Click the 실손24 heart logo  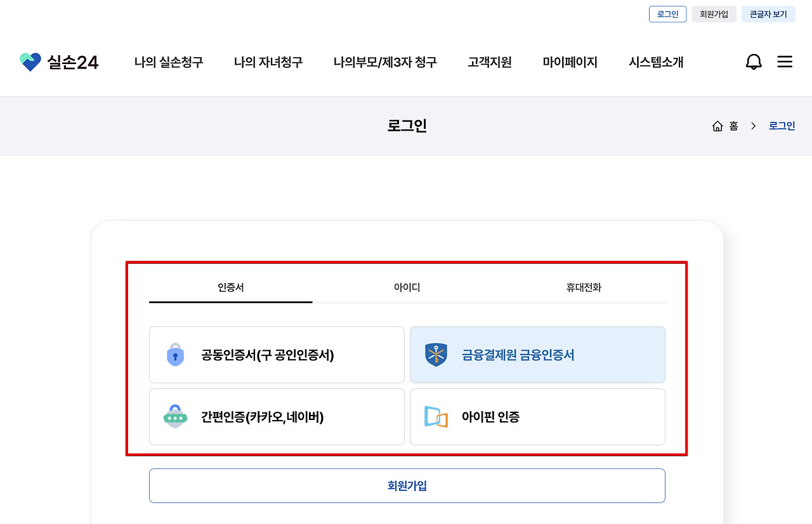pos(29,62)
